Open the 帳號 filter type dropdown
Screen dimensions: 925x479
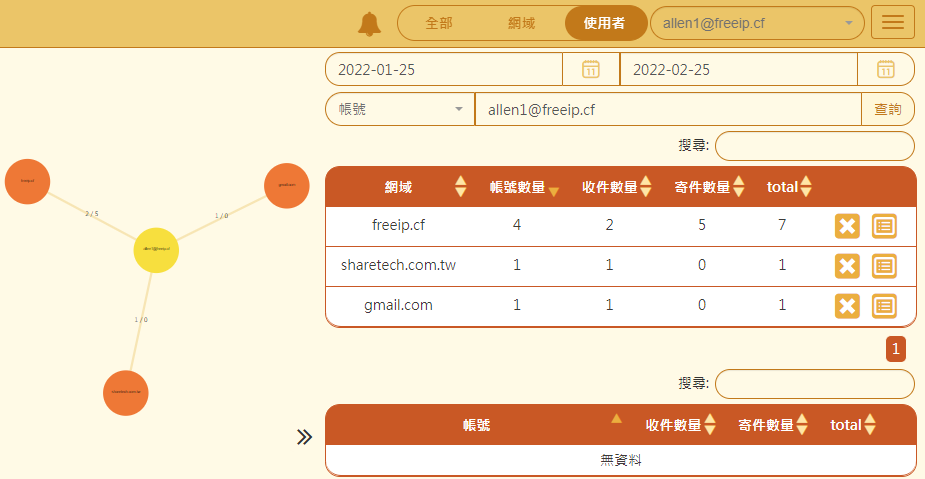(x=399, y=109)
